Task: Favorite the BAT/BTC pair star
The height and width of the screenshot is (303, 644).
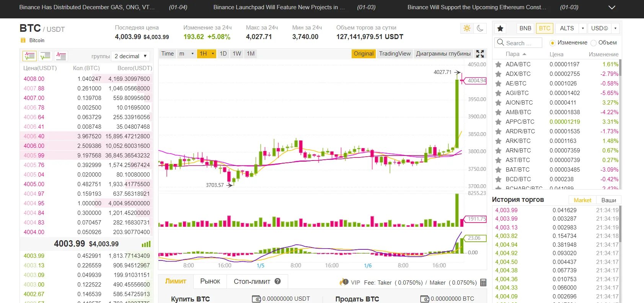Action: pyautogui.click(x=498, y=170)
